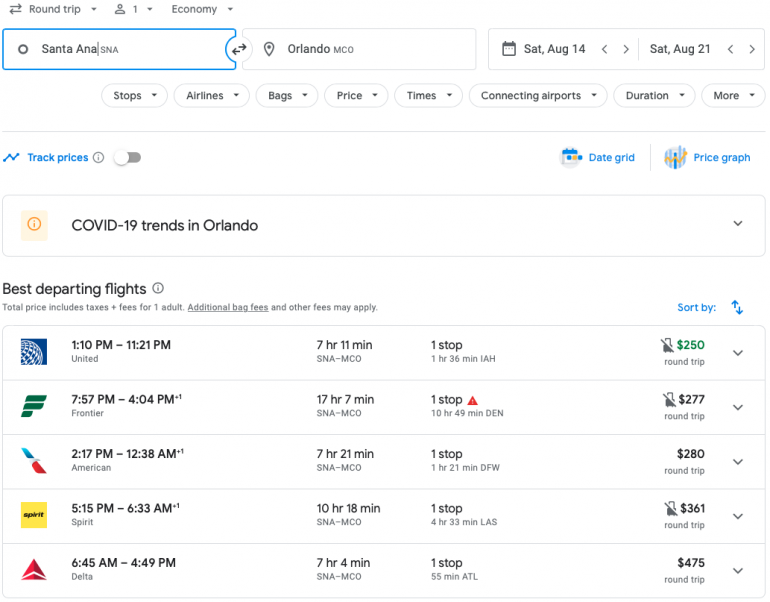Click the Frontier layover warning triangle
The width and height of the screenshot is (770, 602).
(x=473, y=400)
